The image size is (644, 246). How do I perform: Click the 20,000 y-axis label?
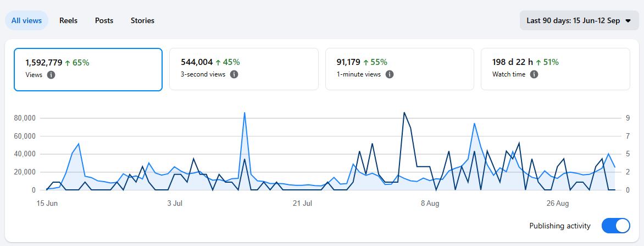(x=25, y=172)
